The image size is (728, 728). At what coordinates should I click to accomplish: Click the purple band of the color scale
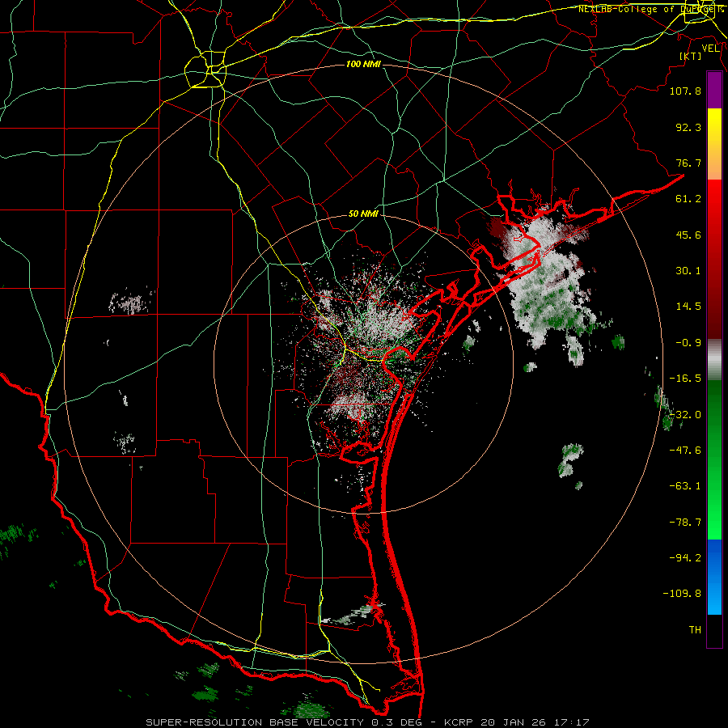[714, 91]
